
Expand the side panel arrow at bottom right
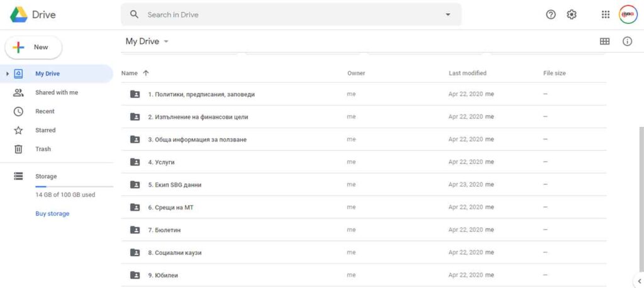(639, 281)
